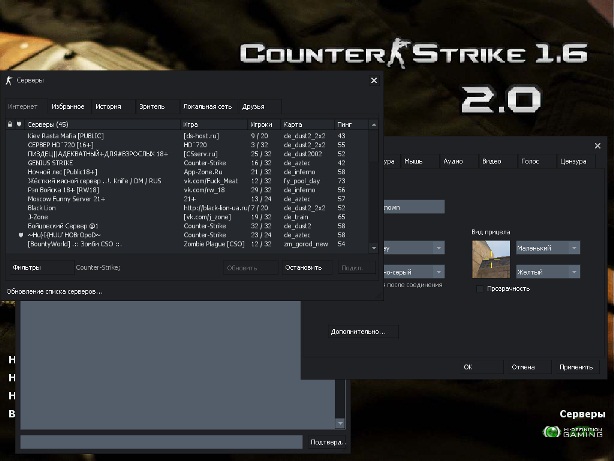
Task: Click the scroll up arrow of server list
Action: pyautogui.click(x=374, y=125)
